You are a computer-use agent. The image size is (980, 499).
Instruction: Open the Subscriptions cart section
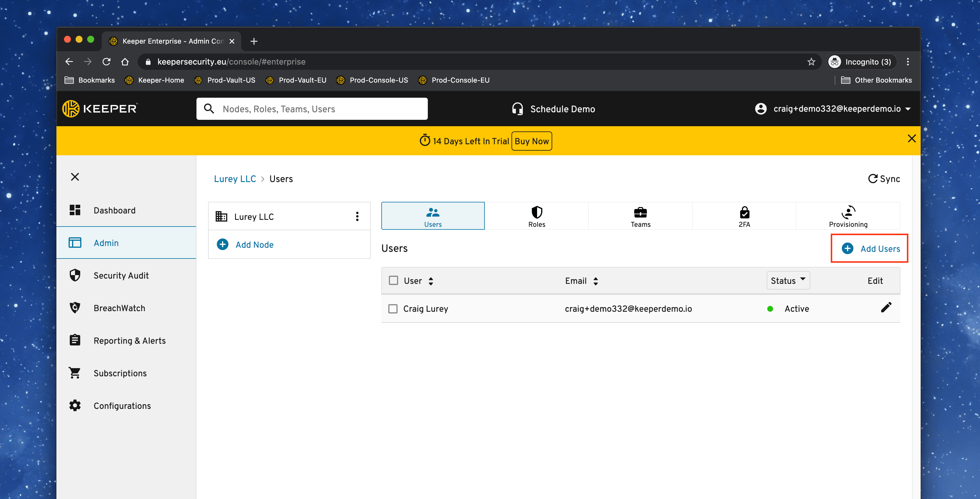click(120, 373)
